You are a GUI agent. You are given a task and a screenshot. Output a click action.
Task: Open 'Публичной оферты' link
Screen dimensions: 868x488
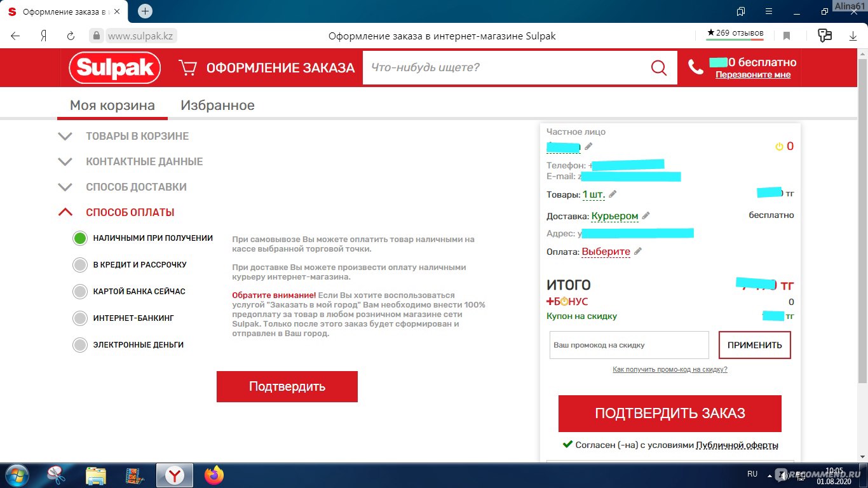pos(737,445)
